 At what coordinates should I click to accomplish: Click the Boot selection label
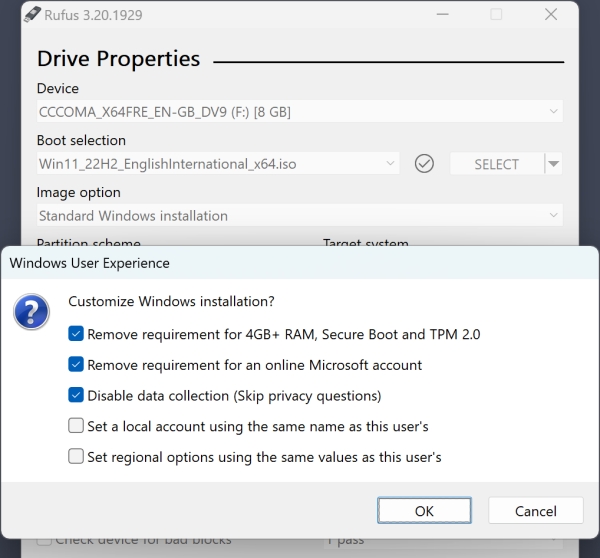point(81,140)
